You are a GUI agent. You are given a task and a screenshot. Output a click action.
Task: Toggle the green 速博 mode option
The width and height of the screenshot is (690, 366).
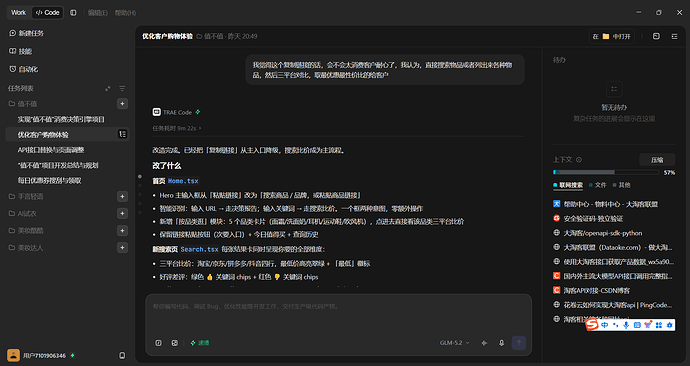click(x=200, y=343)
